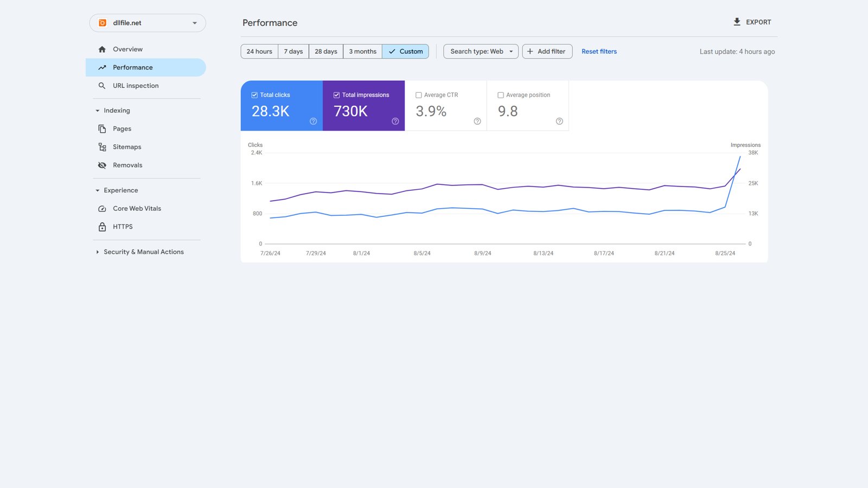
Task: Select the Removals hidden-eye icon
Action: click(102, 165)
